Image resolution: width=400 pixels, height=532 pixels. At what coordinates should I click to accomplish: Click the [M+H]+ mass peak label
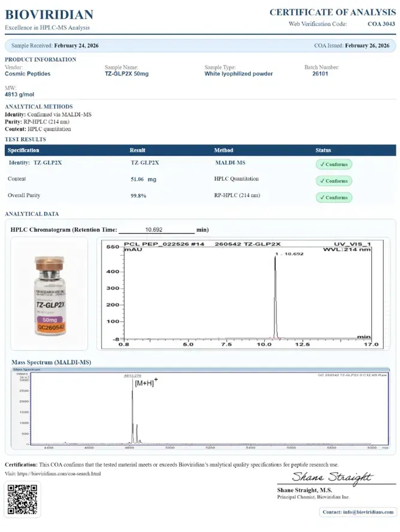pos(146,383)
